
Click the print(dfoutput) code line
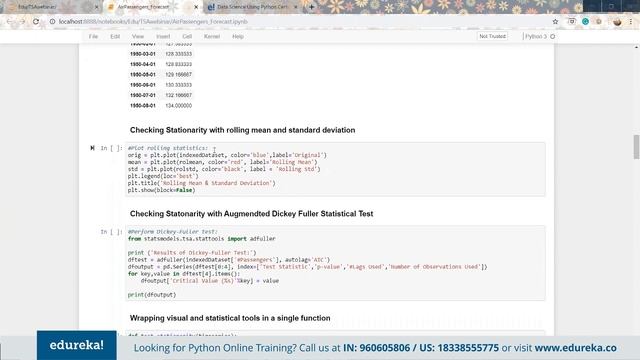(152, 294)
